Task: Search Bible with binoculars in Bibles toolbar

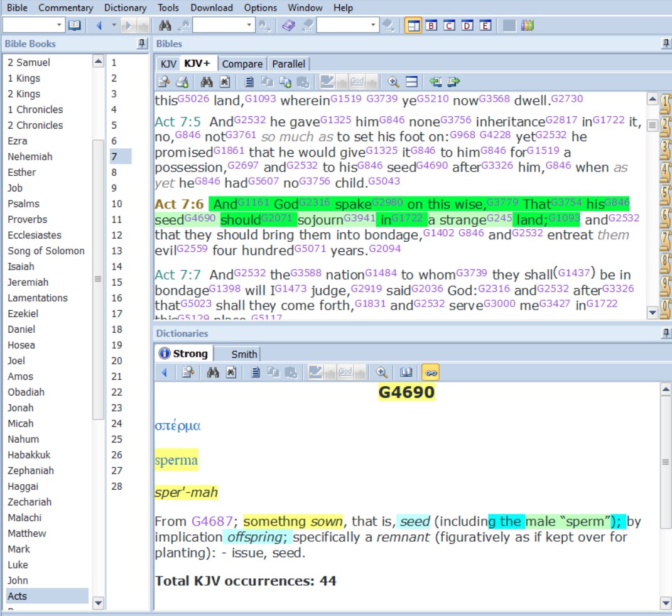Action: (207, 82)
